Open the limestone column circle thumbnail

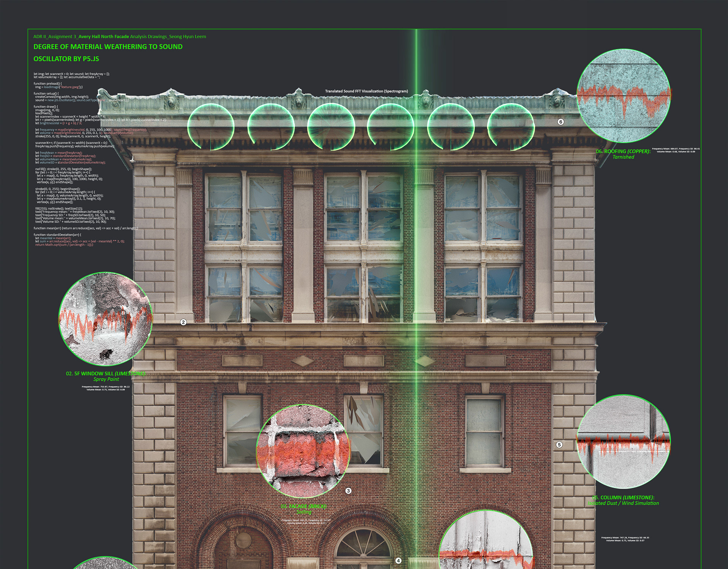[623, 442]
